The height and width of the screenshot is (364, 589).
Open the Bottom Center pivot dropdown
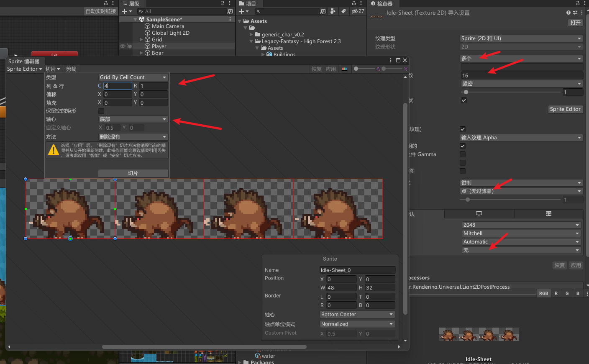357,315
